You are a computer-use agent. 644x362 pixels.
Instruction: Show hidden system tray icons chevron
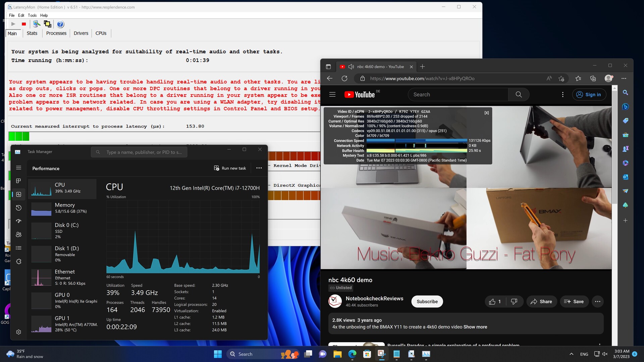tap(571, 354)
